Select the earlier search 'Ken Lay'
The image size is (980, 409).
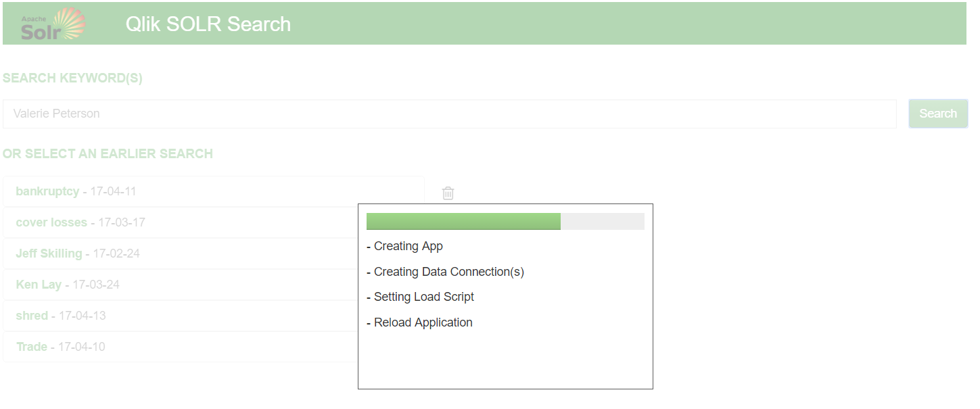tap(181, 285)
